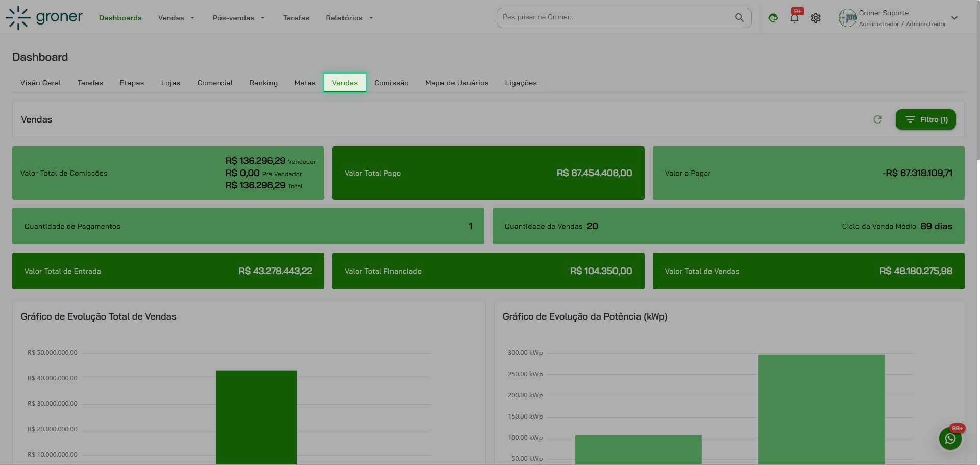Click the 89 dias cycle value
Screen dimensions: 980x465
coord(936,226)
